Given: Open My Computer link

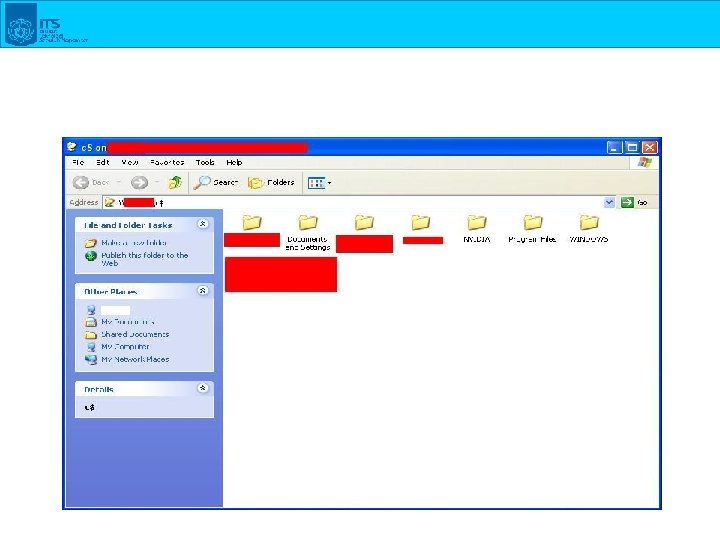Looking at the screenshot, I should click(125, 346).
